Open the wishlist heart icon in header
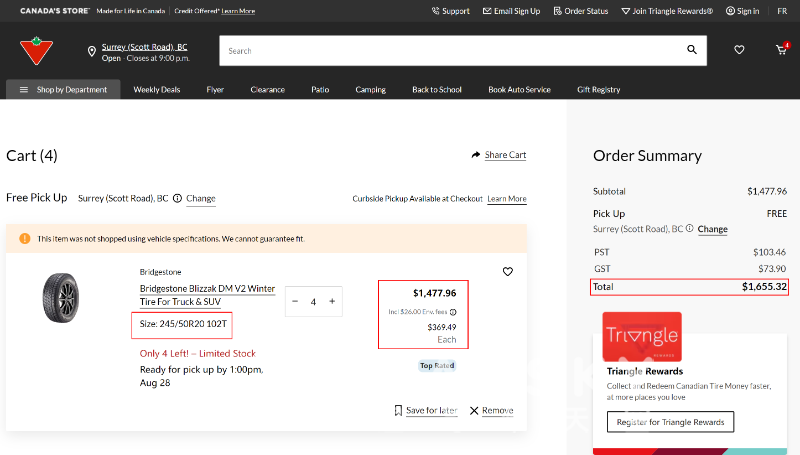Screen dimensions: 800x455 coord(739,50)
